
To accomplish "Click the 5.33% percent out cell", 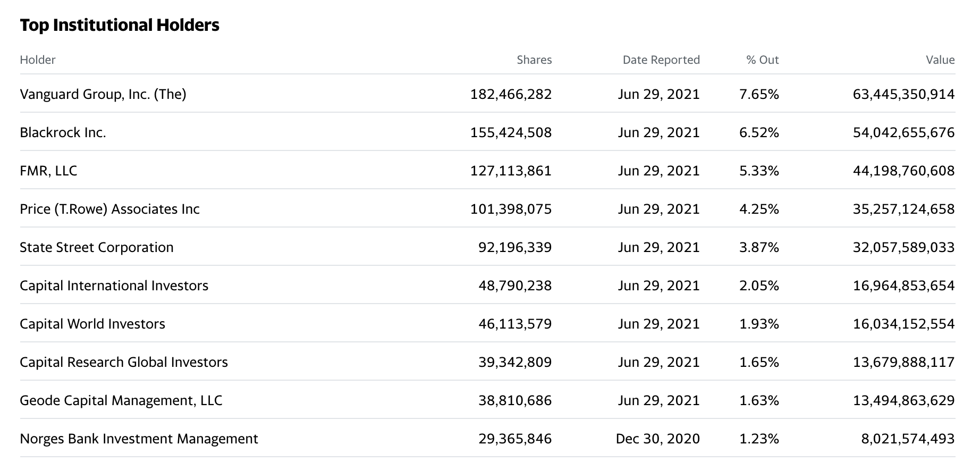I will click(759, 171).
